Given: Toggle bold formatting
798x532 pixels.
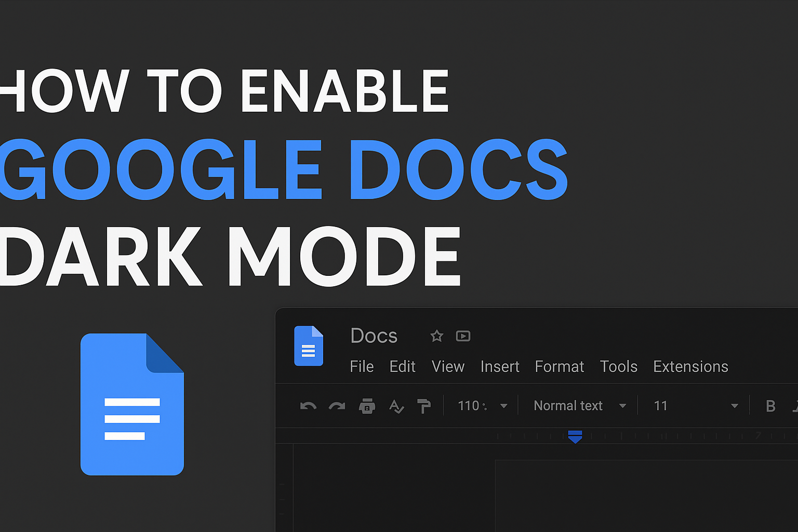Looking at the screenshot, I should (x=770, y=406).
